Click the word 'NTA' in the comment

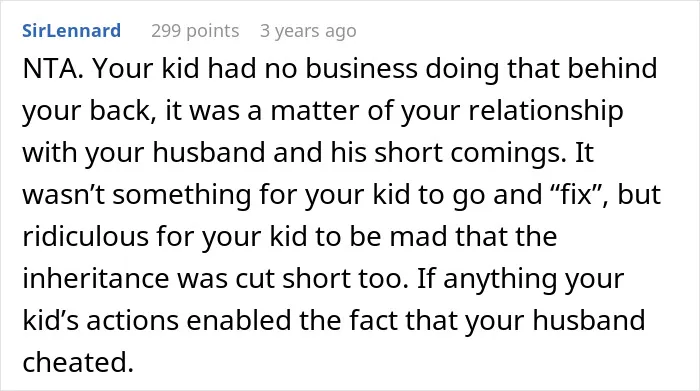pos(50,69)
